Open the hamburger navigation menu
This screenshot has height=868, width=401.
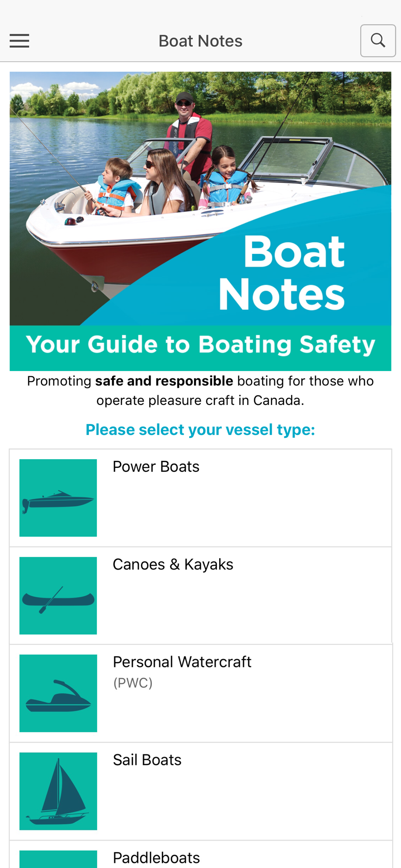20,41
